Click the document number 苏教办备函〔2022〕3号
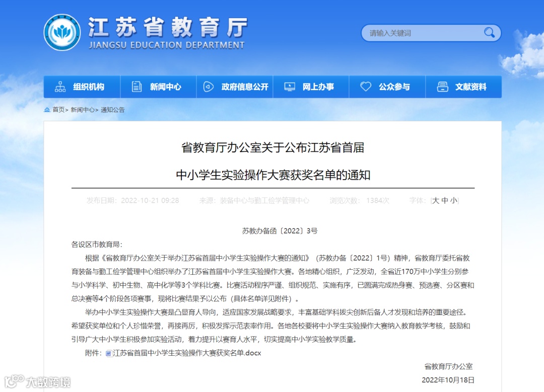544x392 pixels. tap(280, 231)
